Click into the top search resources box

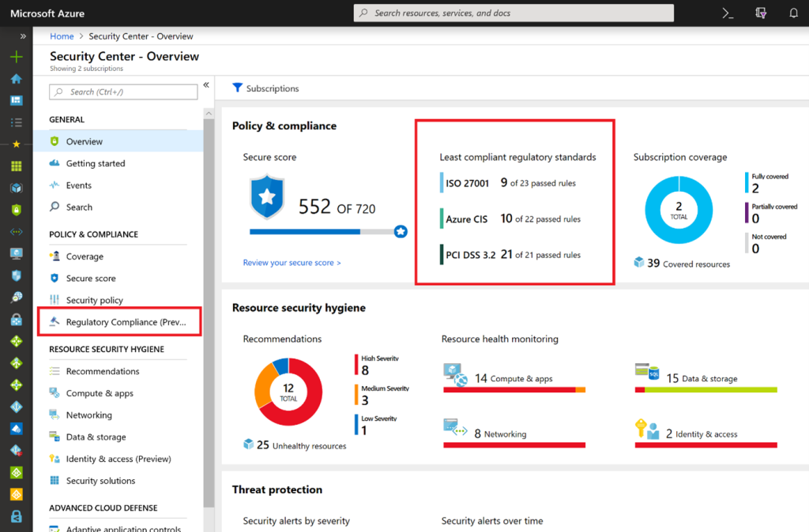click(x=514, y=13)
